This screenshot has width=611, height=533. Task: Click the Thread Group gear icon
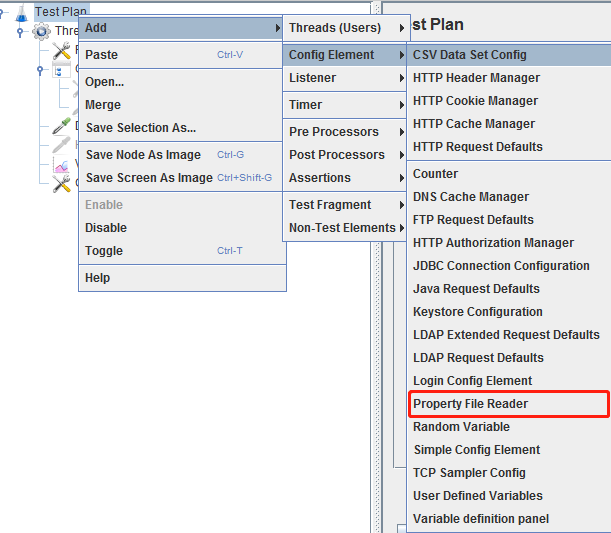click(41, 31)
